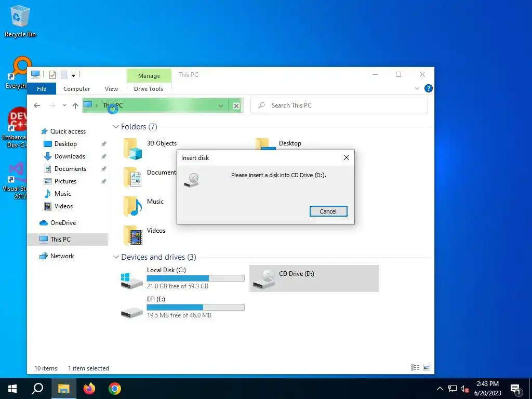Select Network in navigation pane
532x399 pixels.
click(62, 256)
